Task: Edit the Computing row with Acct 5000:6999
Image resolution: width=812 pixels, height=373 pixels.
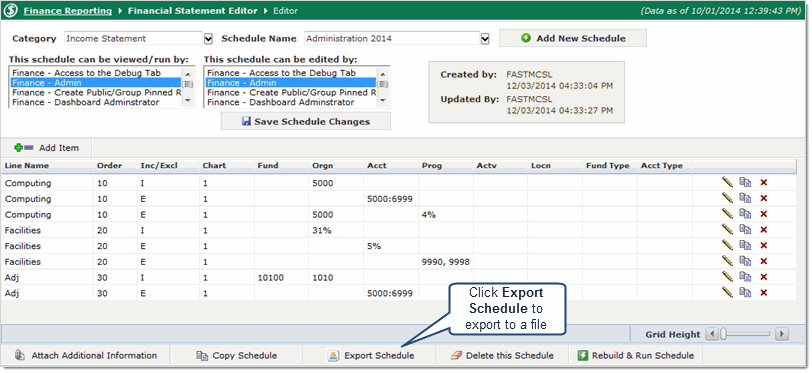Action: click(x=728, y=198)
